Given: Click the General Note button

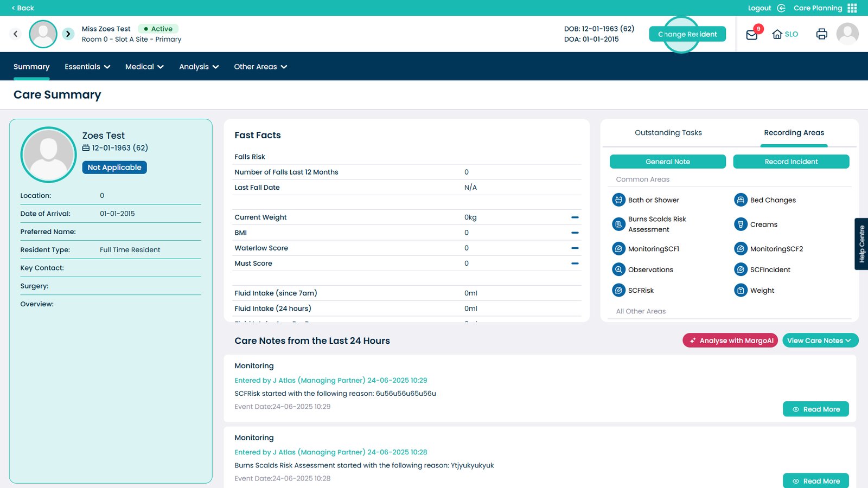Looking at the screenshot, I should (667, 162).
